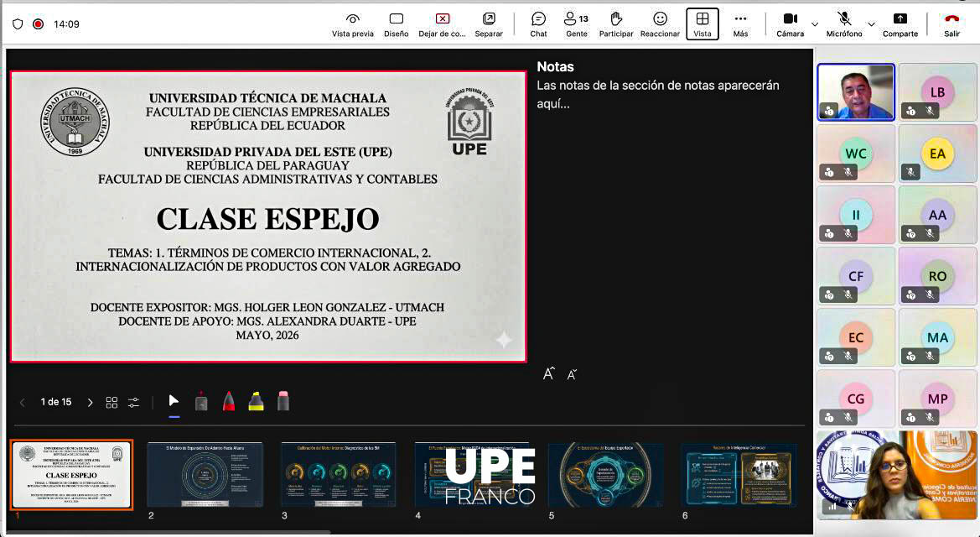Select the laser pointer tool
The image size is (980, 537).
point(201,401)
